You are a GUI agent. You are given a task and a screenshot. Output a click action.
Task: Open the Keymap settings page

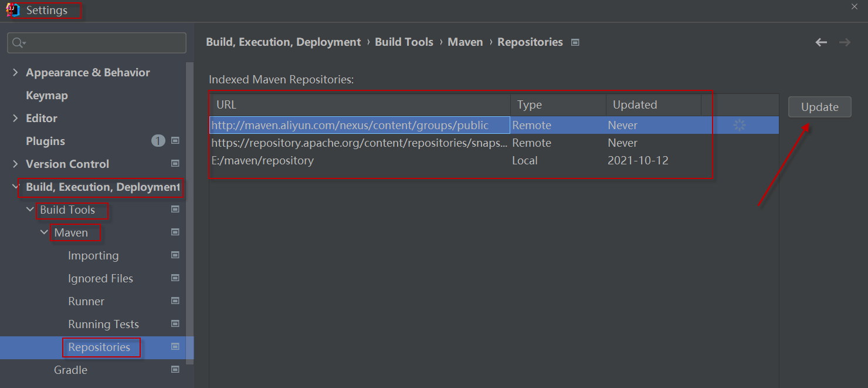tap(47, 95)
